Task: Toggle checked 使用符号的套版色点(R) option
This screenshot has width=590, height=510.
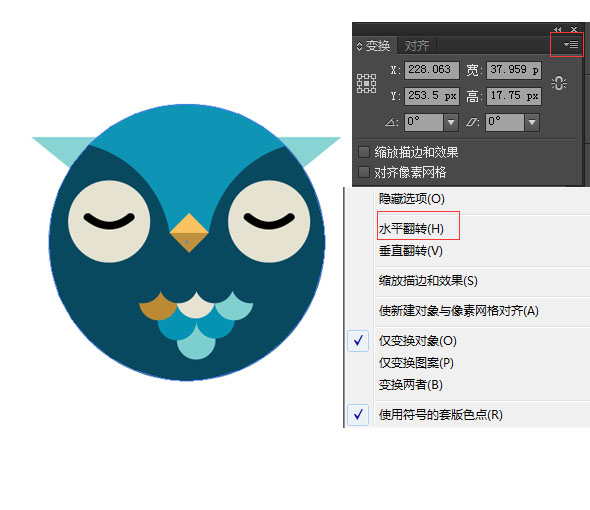Action: (441, 415)
